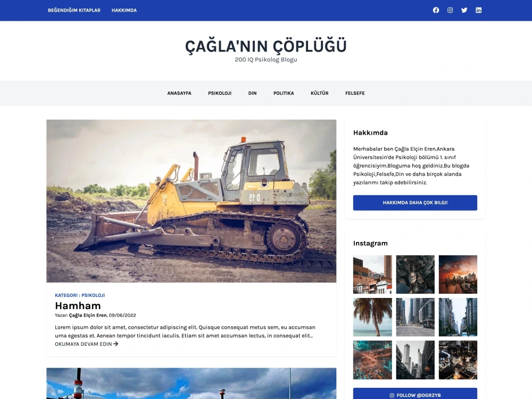Click the Hakkımda sidebar widget heading
532x399 pixels.
pos(370,132)
